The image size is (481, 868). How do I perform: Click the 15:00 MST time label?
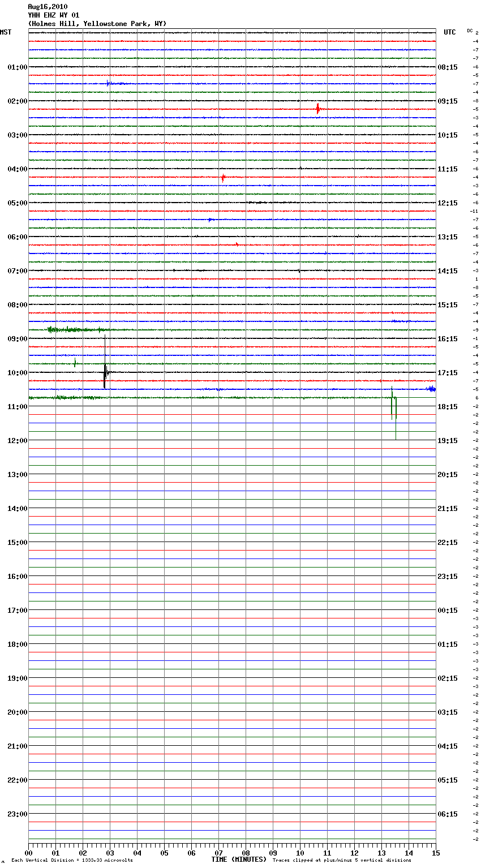click(18, 542)
